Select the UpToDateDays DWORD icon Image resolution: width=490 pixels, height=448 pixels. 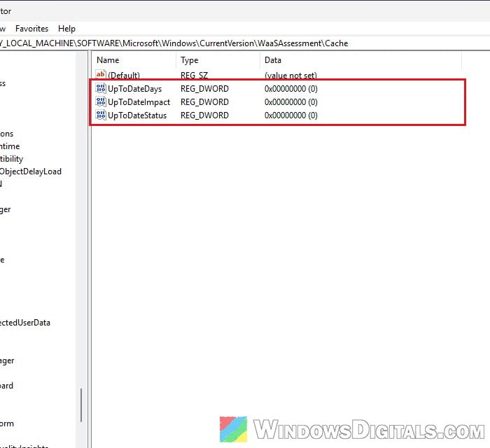(101, 89)
